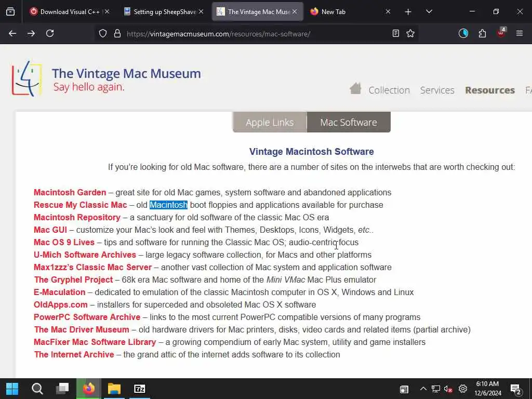
Task: Open the E-Maculation link
Action: coord(59,292)
